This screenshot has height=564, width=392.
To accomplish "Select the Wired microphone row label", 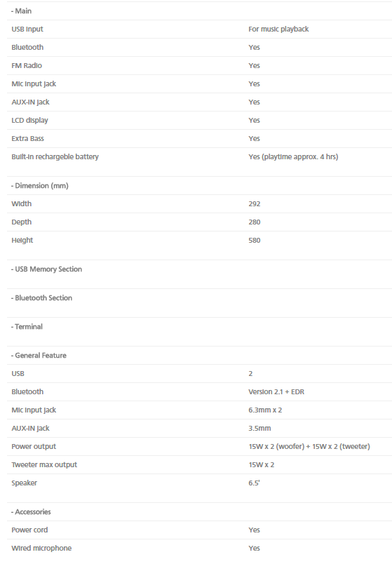I will point(41,548).
